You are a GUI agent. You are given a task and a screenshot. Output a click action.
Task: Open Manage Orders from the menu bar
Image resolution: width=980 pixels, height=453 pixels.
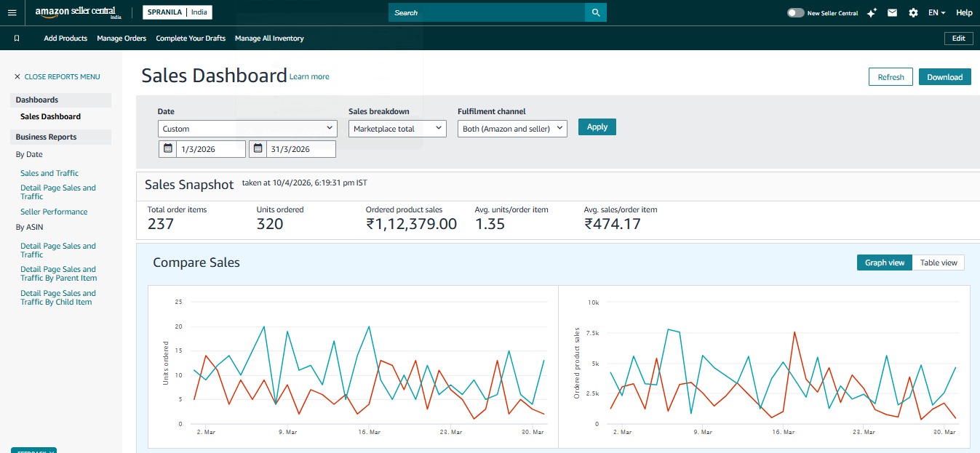[x=121, y=39]
